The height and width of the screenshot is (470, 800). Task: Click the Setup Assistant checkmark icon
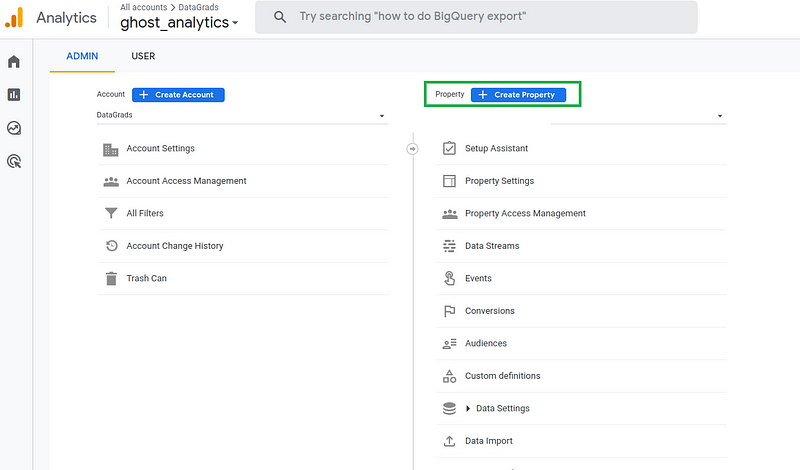click(449, 148)
